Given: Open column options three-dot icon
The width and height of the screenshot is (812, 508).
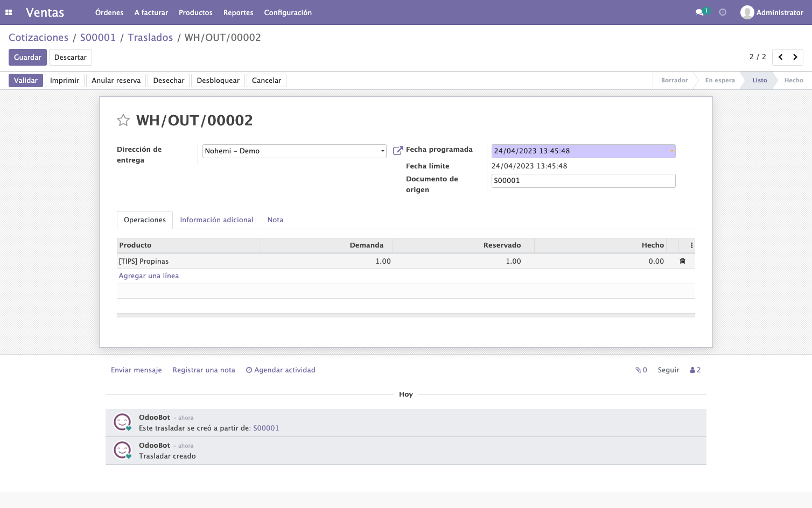Looking at the screenshot, I should click(x=691, y=245).
